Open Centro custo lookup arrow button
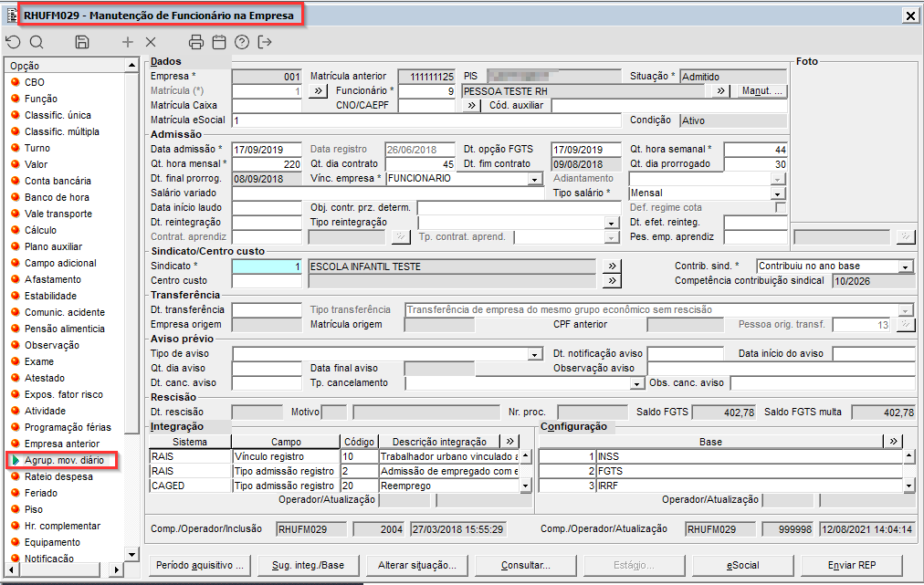This screenshot has height=585, width=924. [613, 281]
